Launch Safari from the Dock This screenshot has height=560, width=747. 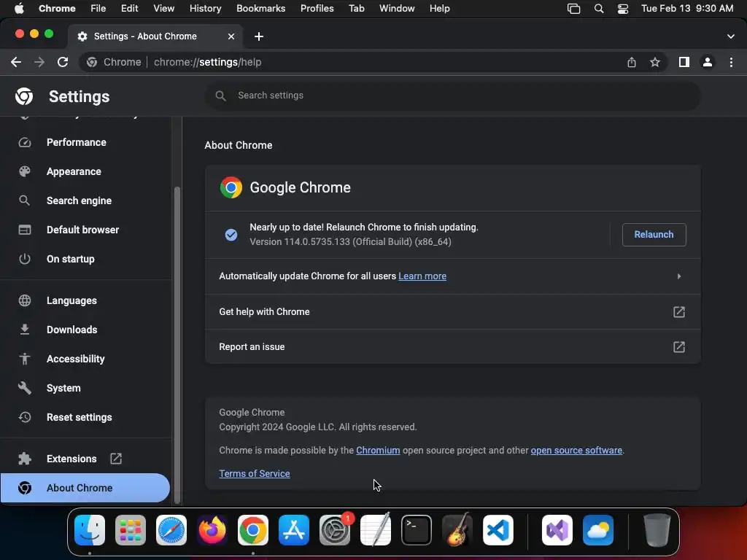tap(171, 530)
